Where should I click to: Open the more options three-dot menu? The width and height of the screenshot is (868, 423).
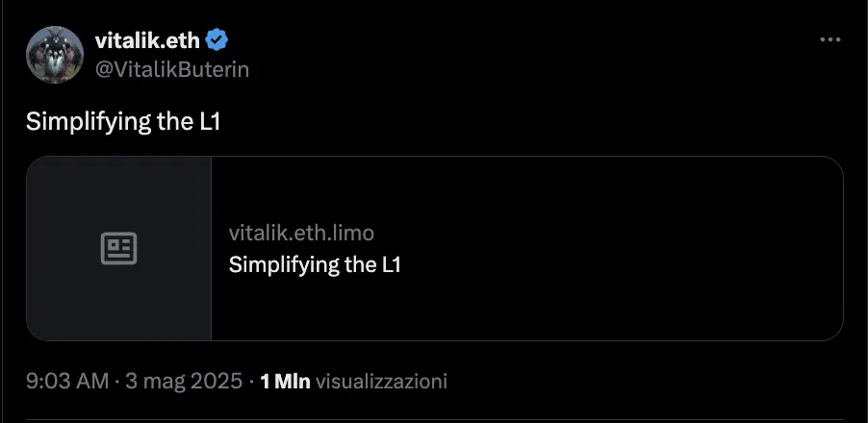point(830,39)
